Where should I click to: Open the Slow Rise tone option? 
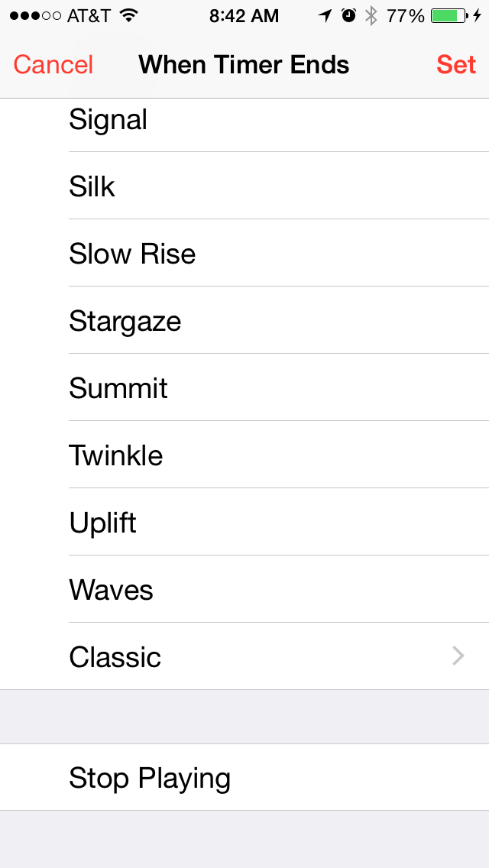coord(132,254)
